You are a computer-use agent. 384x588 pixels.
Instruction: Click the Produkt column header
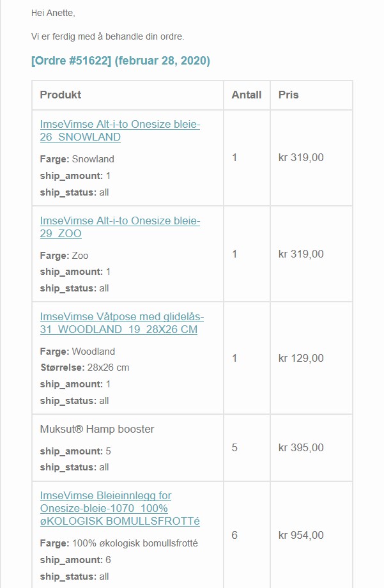point(60,95)
